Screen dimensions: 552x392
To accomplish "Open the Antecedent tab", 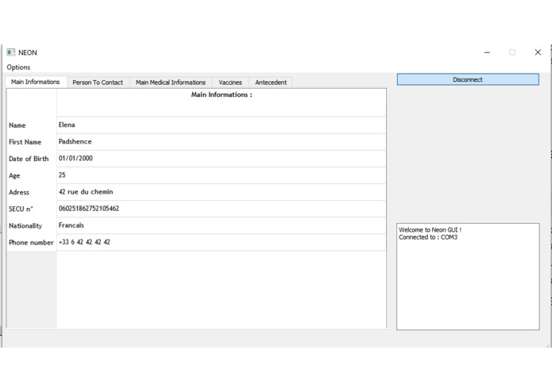I will [271, 83].
